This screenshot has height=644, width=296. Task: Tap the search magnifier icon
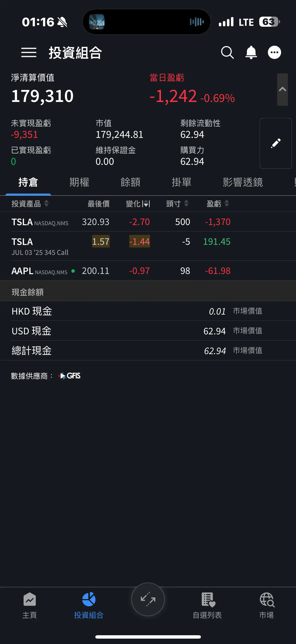227,53
